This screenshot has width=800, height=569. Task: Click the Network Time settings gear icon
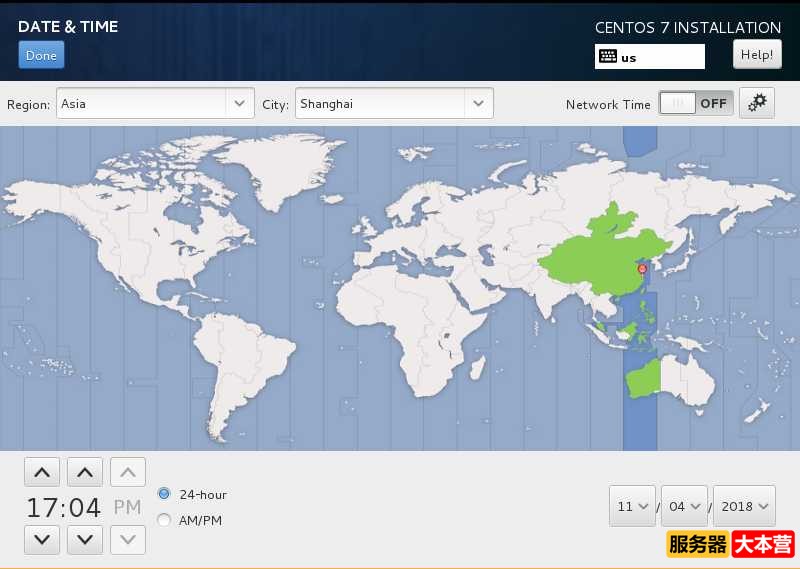757,103
